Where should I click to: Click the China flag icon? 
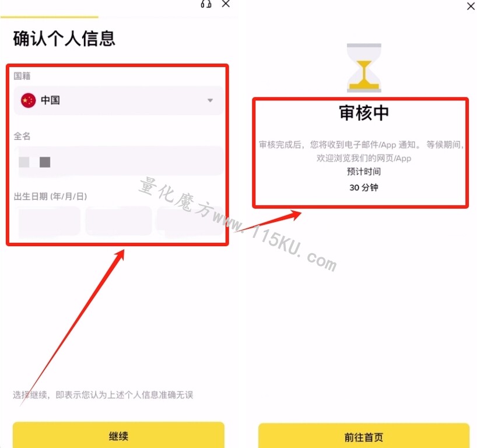[29, 100]
